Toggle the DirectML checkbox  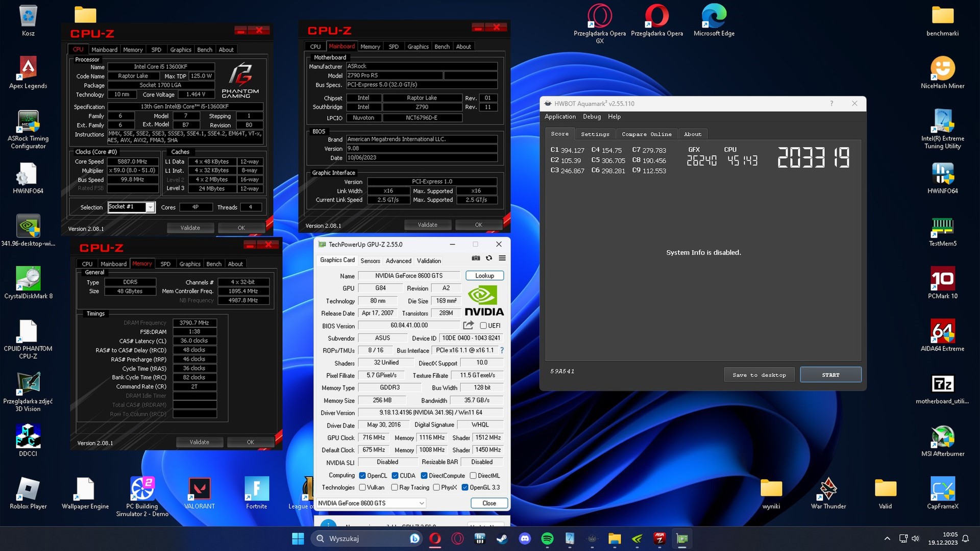(x=473, y=475)
